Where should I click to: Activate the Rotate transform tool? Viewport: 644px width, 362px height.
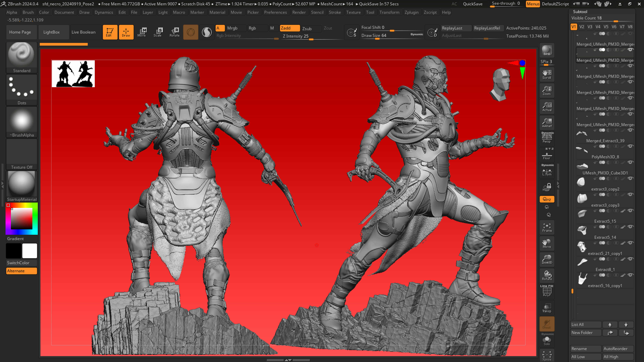(x=174, y=32)
